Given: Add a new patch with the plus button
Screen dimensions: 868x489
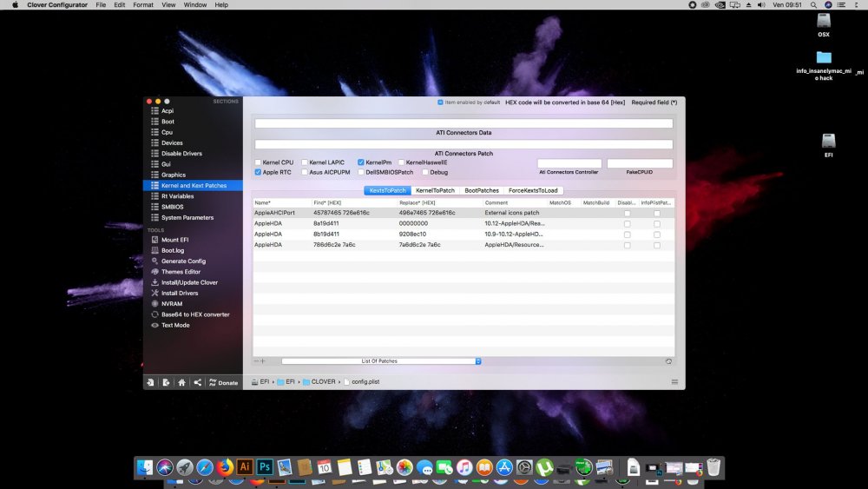Looking at the screenshot, I should point(263,361).
